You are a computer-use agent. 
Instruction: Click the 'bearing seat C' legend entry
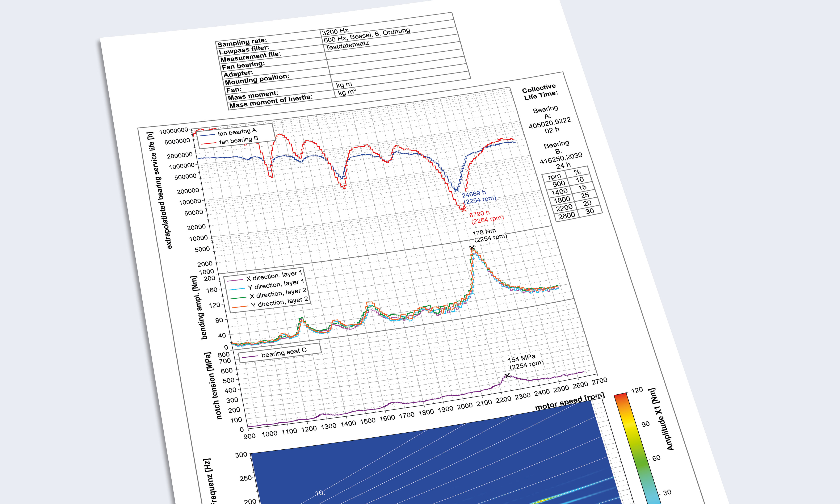(x=274, y=353)
